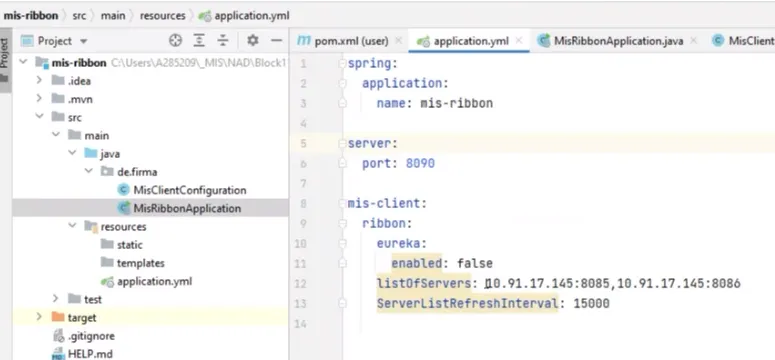
Task: Open Project panel settings gear
Action: pos(253,41)
